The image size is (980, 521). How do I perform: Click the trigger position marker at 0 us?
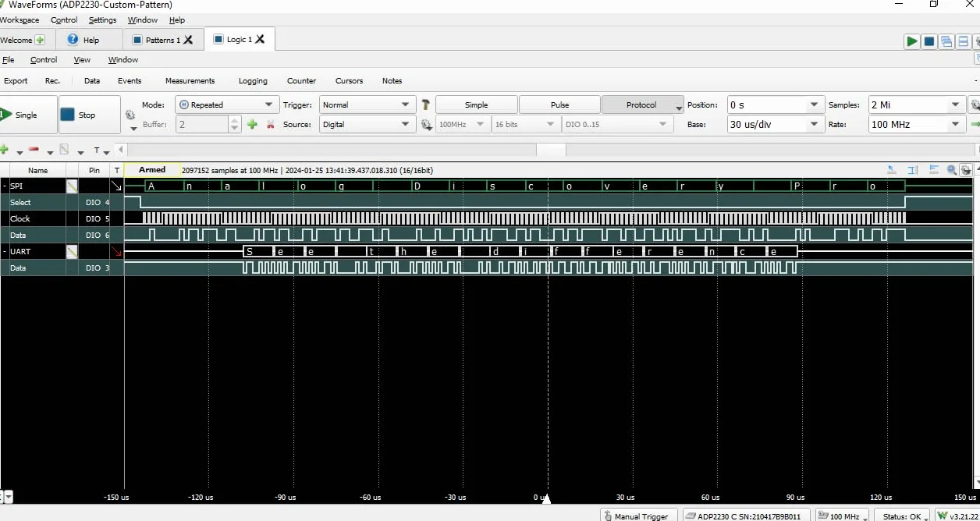[x=547, y=498]
